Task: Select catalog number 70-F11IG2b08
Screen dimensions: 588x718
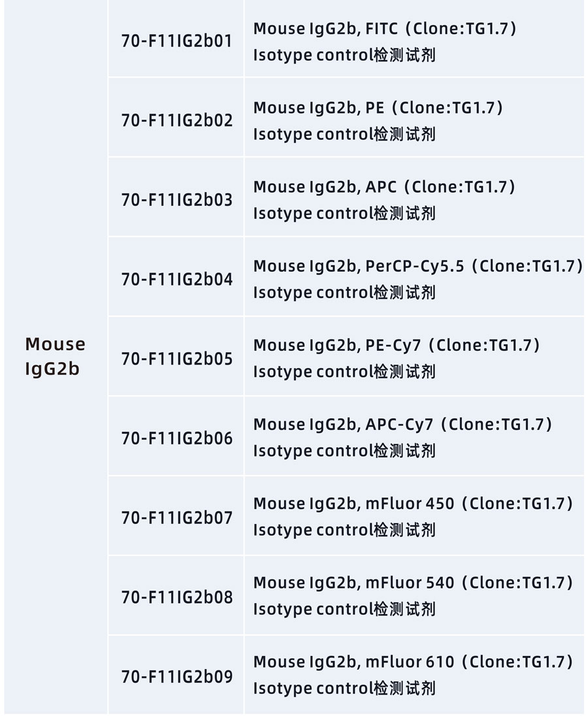Action: [x=176, y=596]
